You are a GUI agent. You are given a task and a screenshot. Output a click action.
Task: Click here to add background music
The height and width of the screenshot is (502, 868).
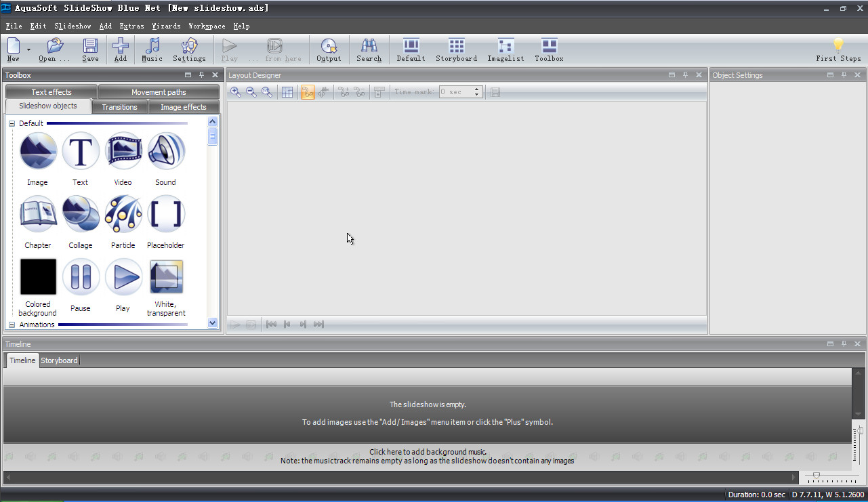click(428, 452)
